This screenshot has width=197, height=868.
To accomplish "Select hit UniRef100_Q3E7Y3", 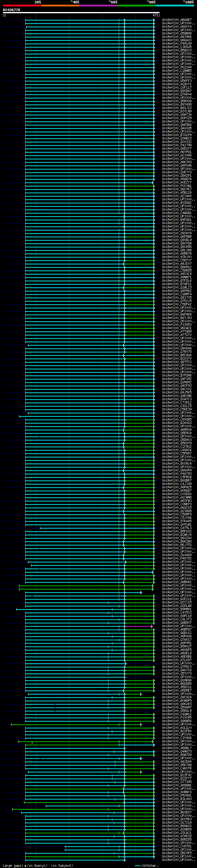I will click(177, 172).
